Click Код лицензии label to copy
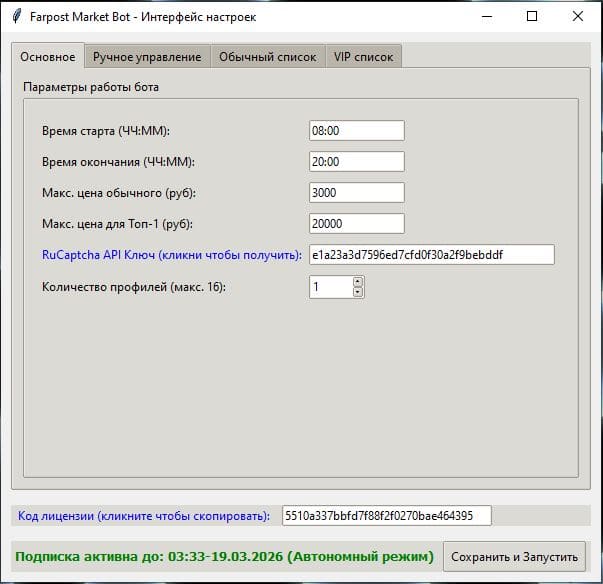The height and width of the screenshot is (584, 603). click(144, 516)
